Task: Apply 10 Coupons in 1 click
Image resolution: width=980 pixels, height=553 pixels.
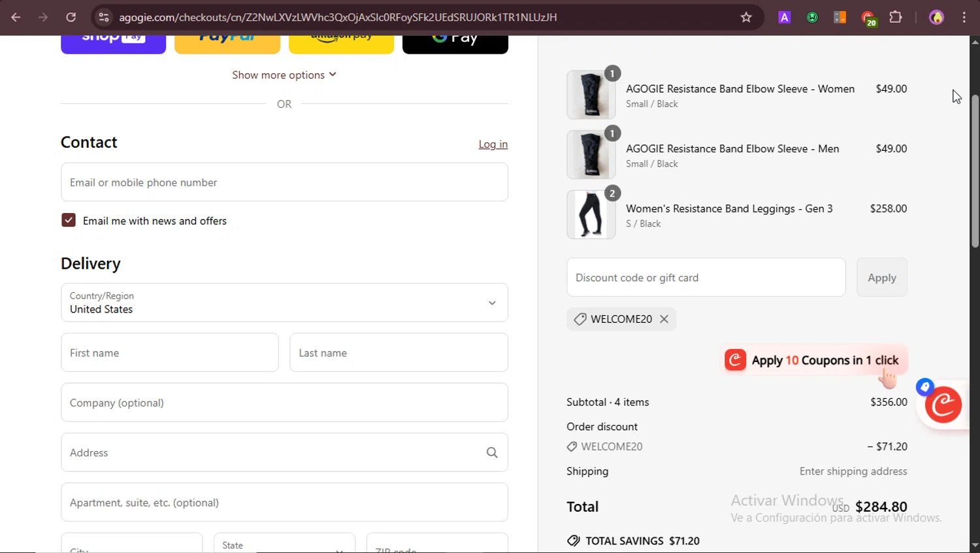Action: click(x=814, y=360)
